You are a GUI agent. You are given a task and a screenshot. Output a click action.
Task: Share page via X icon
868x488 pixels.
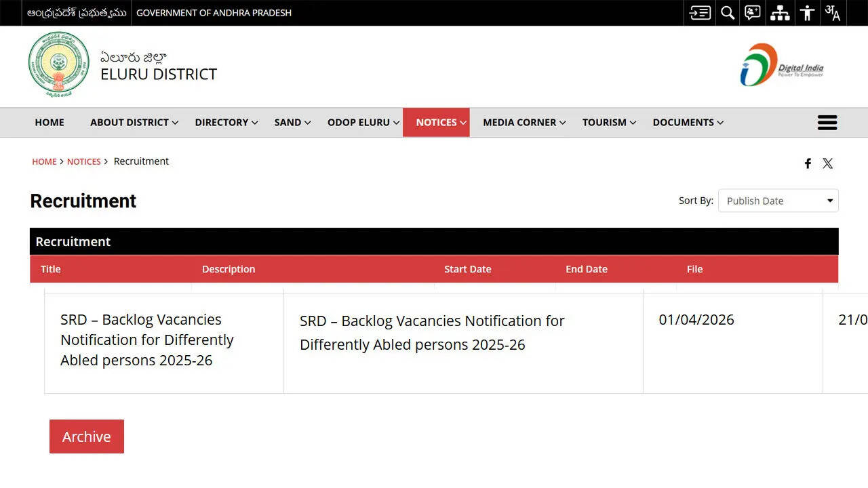coord(828,163)
